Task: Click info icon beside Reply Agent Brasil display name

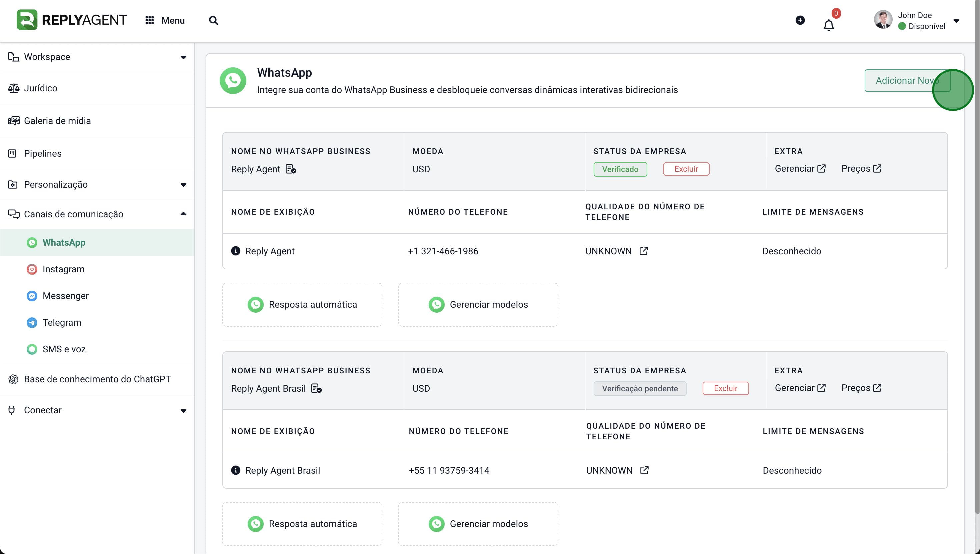Action: 235,470
